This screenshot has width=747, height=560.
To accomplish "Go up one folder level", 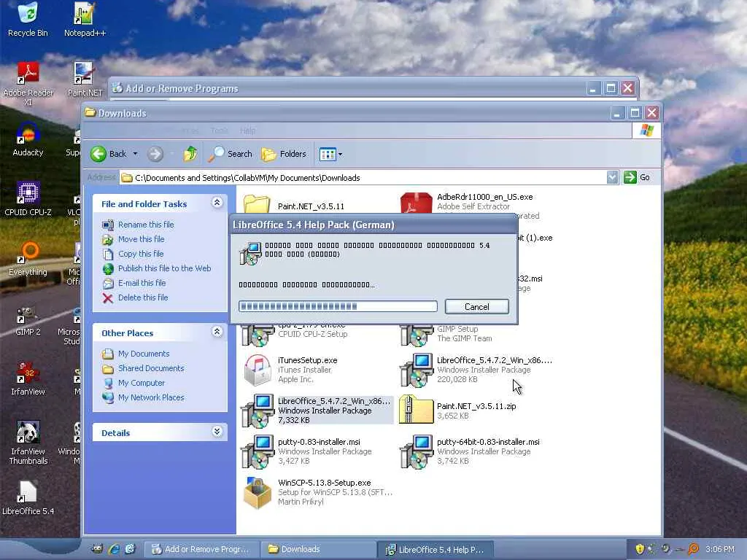I will [190, 154].
